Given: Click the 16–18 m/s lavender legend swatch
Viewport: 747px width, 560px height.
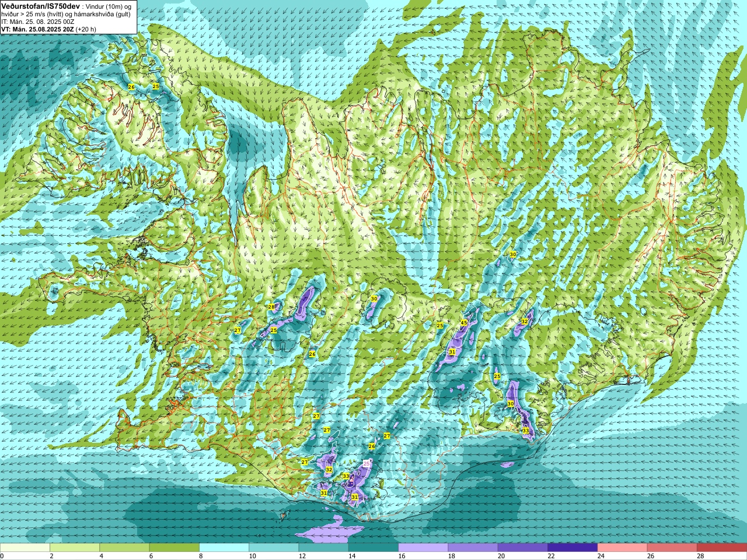Looking at the screenshot, I should click(x=423, y=548).
